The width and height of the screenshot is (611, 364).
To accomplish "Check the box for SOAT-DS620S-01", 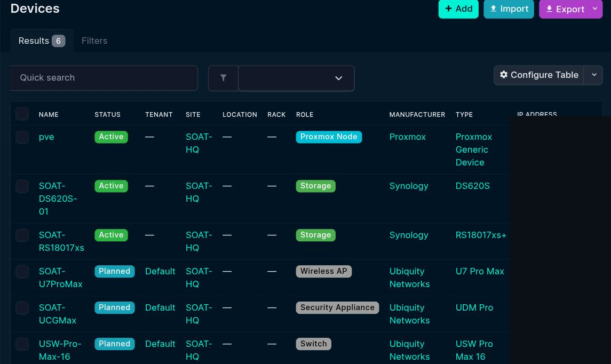I will pos(22,186).
